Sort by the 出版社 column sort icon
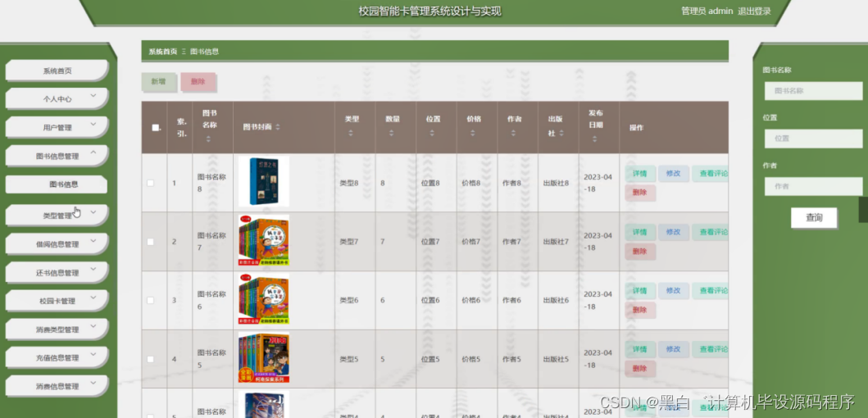This screenshot has height=418, width=868. (561, 134)
